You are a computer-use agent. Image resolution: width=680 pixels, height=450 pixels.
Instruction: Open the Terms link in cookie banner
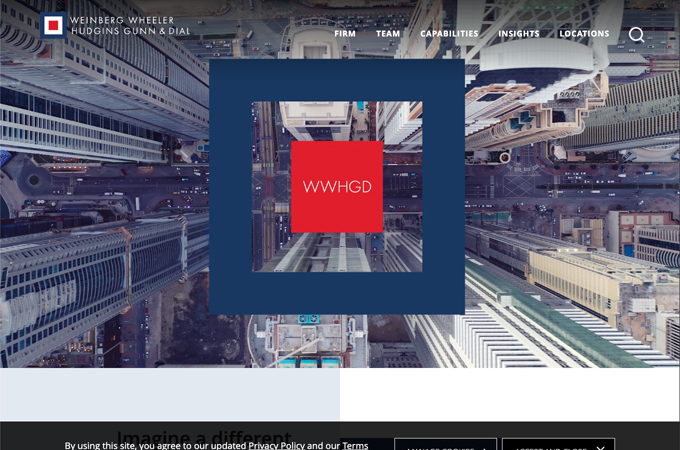(355, 445)
